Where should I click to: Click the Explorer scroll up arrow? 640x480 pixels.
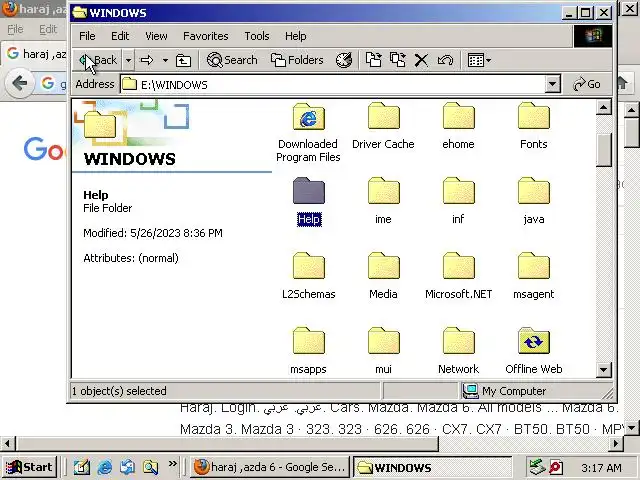coord(603,108)
